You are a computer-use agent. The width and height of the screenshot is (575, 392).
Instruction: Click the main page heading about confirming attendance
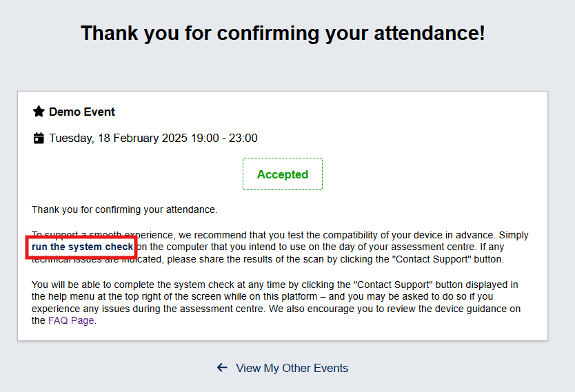pyautogui.click(x=283, y=32)
